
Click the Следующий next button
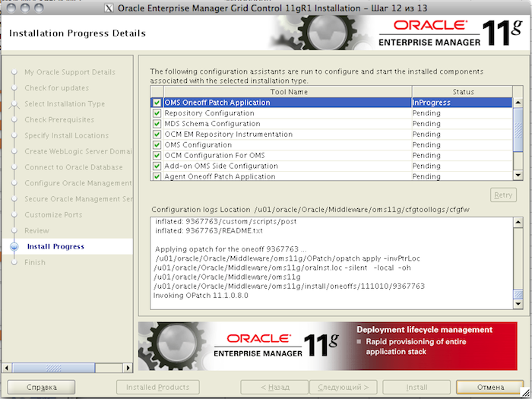pos(343,387)
